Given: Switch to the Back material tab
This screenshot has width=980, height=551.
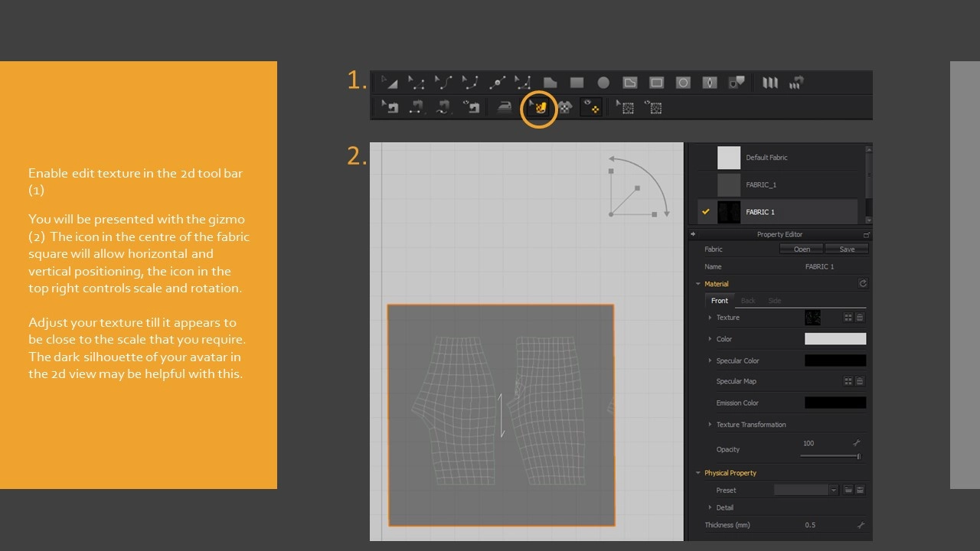Looking at the screenshot, I should [x=747, y=301].
